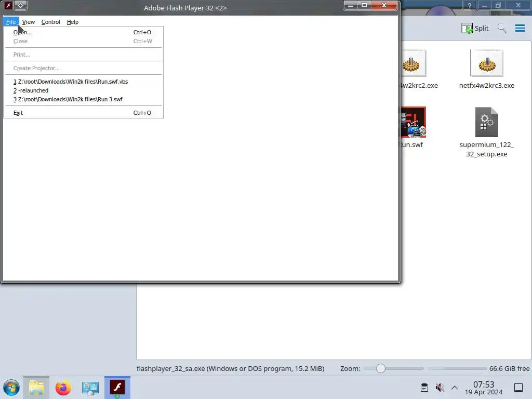Click the Flash Player title bar logo icon
Image resolution: width=532 pixels, height=399 pixels.
click(x=8, y=5)
